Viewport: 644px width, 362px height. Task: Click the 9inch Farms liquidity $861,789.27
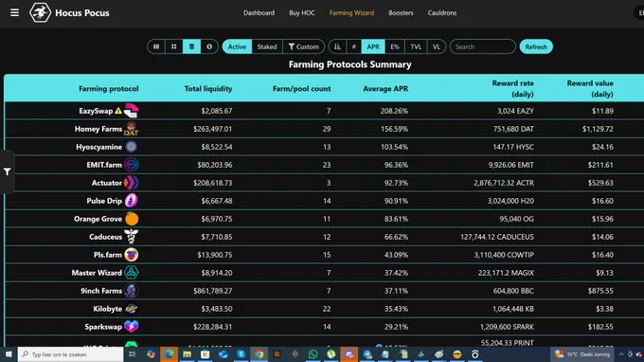[213, 291]
